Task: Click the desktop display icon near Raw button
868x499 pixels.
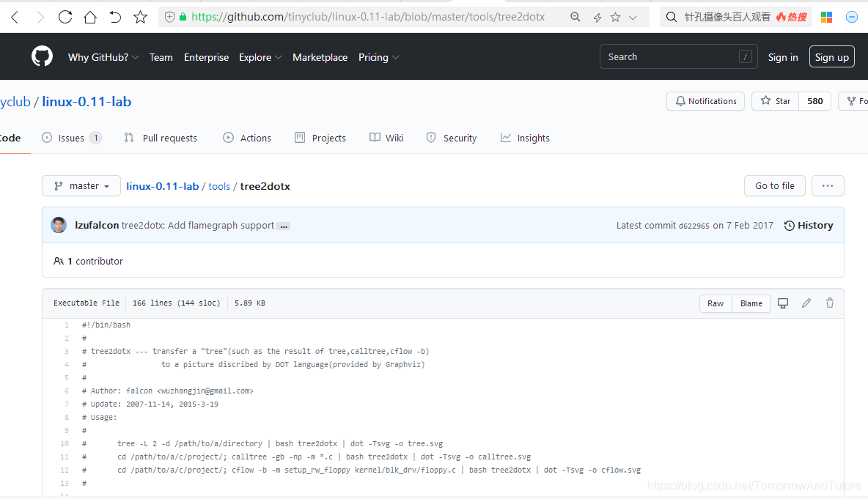Action: 782,303
